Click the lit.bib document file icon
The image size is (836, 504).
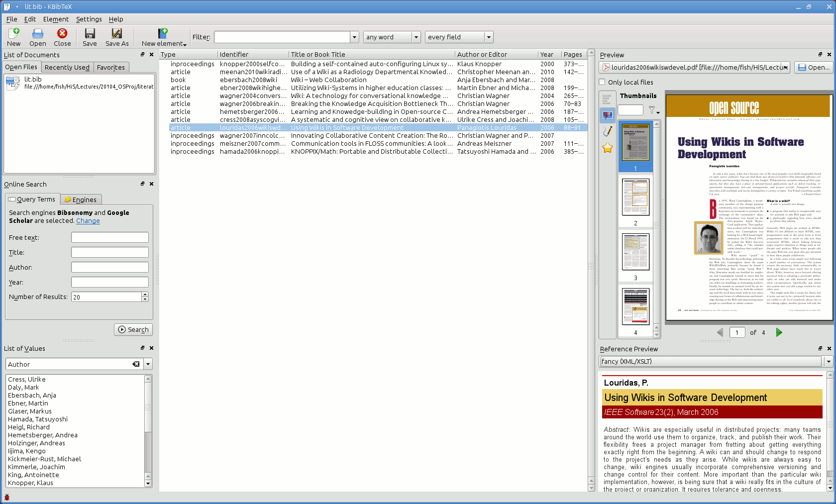point(13,83)
